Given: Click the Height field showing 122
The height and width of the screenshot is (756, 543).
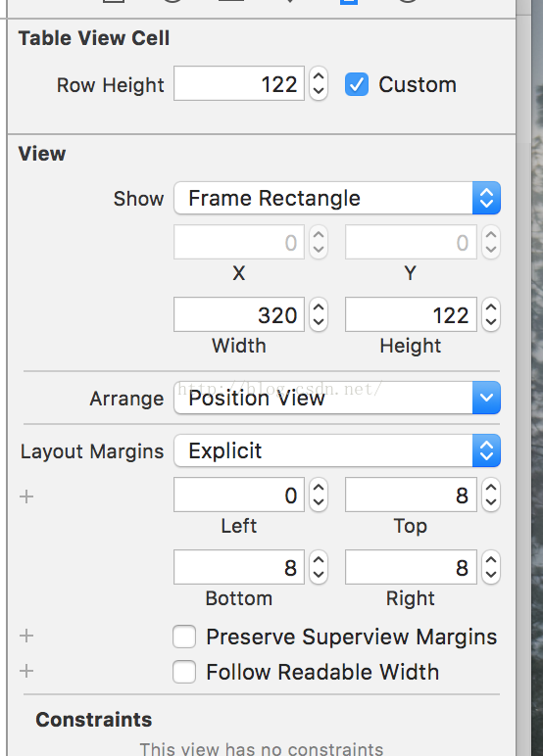Looking at the screenshot, I should (x=411, y=315).
